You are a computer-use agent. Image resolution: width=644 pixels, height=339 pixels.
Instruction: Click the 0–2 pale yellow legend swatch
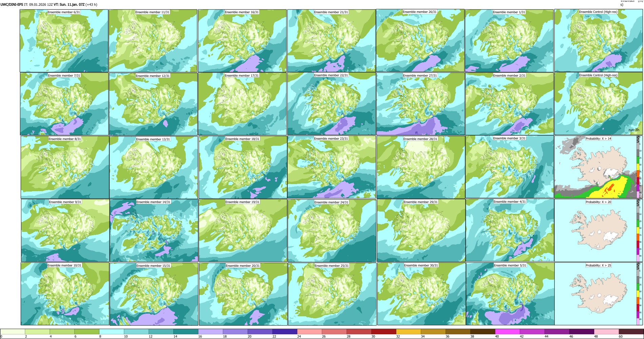13,332
